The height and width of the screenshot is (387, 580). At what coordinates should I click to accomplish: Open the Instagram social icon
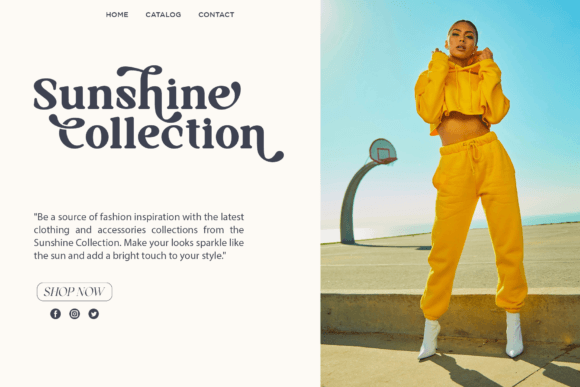point(74,314)
